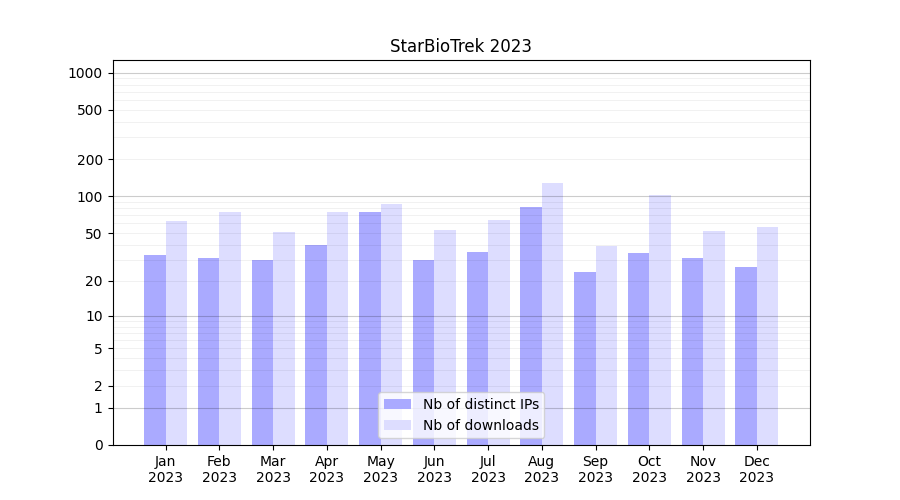Click the August distinct IPs bar
Image resolution: width=900 pixels, height=500 pixels.
[x=531, y=320]
